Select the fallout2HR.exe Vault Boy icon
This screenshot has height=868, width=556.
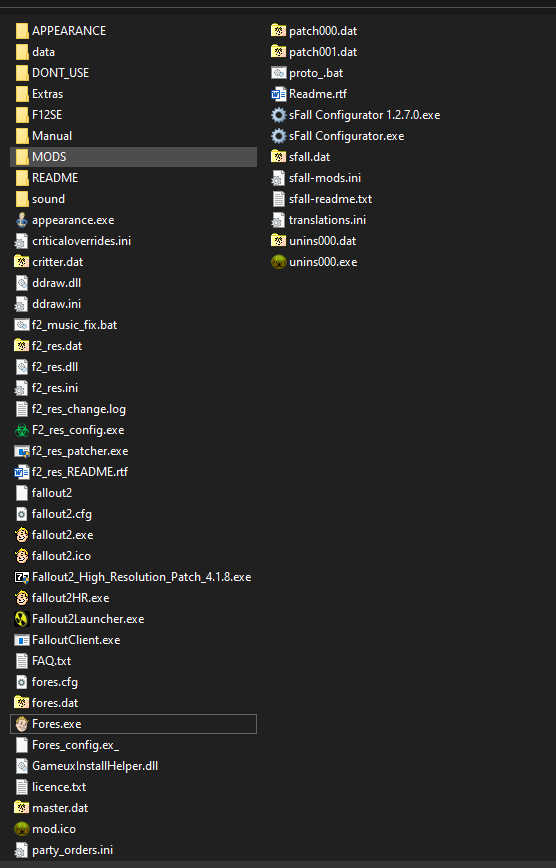coord(22,598)
